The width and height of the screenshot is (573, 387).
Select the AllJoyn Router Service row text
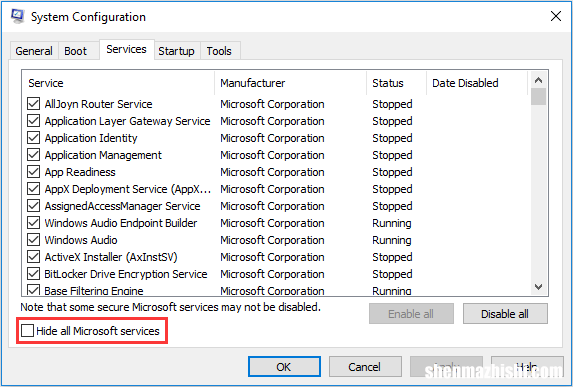[98, 104]
